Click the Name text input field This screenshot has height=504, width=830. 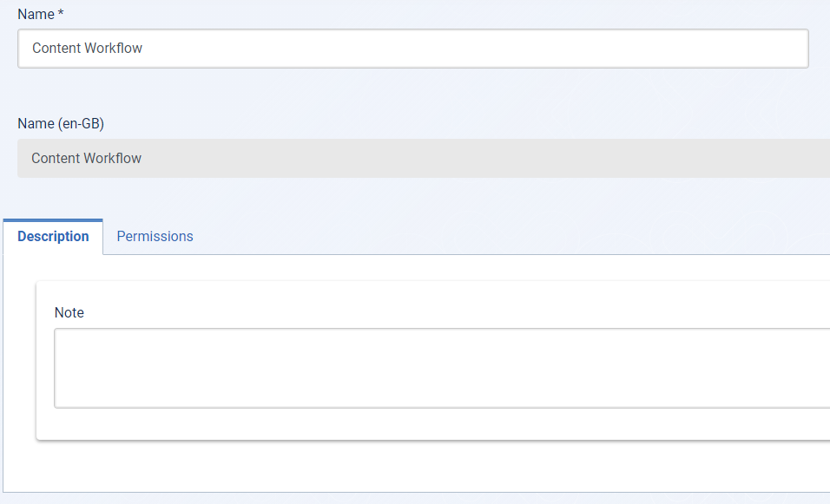(x=412, y=49)
